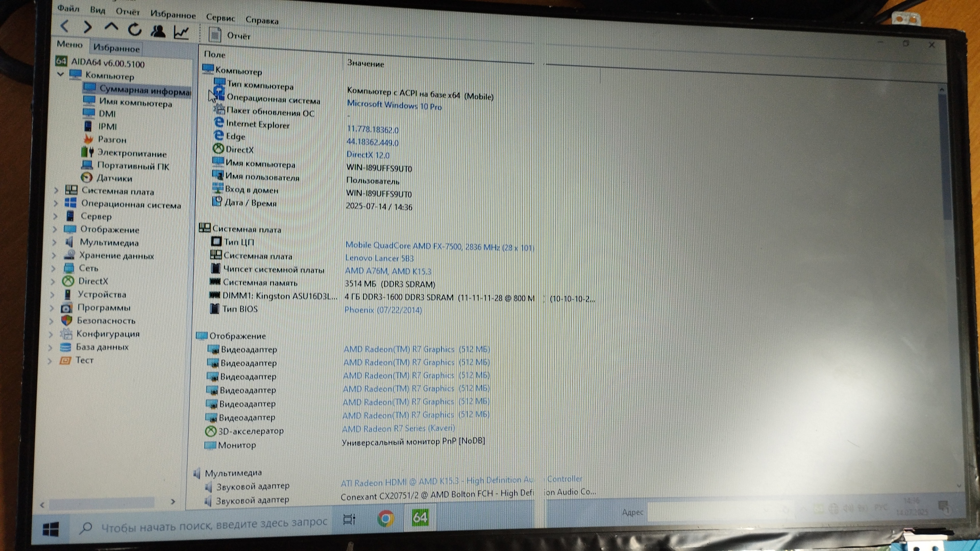This screenshot has width=980, height=551.
Task: Open the Сервис menu
Action: pyautogui.click(x=220, y=17)
